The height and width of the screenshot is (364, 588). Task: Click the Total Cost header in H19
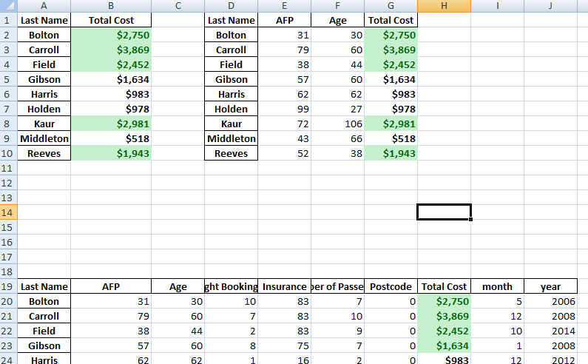tap(444, 286)
